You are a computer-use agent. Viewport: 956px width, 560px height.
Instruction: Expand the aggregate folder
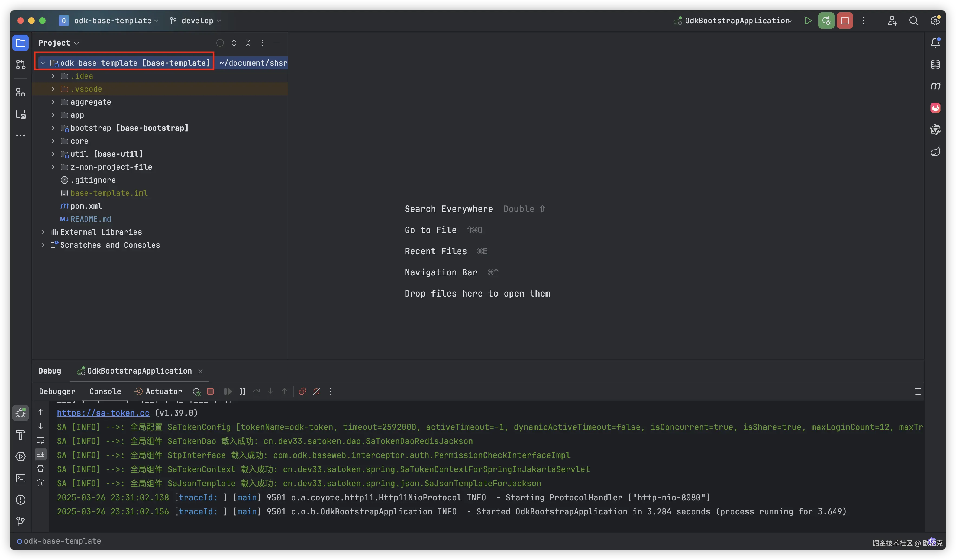[53, 102]
